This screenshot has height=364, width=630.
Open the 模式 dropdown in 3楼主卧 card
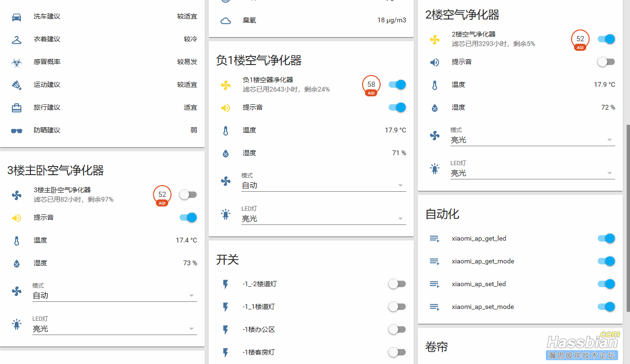pyautogui.click(x=115, y=292)
